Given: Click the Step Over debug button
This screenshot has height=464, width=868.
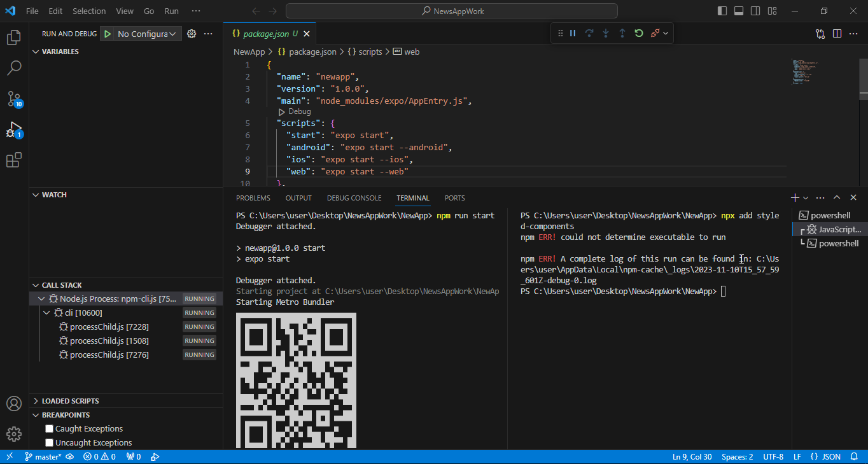Looking at the screenshot, I should coord(589,33).
